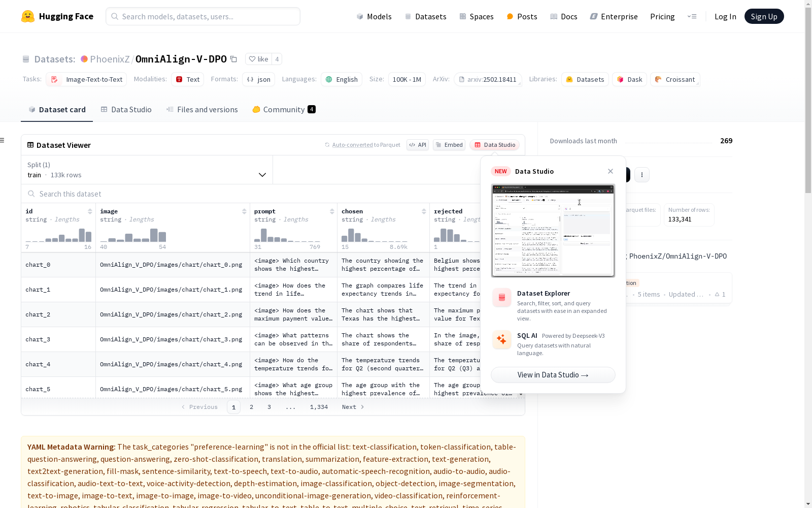This screenshot has width=812, height=508.
Task: Click the chart_0 id cell
Action: click(x=58, y=265)
